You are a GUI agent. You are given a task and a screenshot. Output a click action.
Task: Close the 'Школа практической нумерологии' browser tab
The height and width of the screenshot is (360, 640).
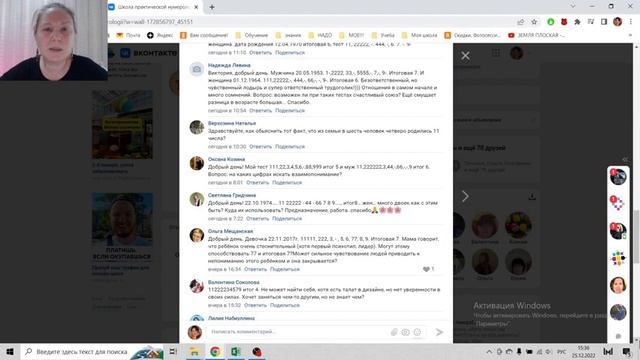click(x=196, y=7)
